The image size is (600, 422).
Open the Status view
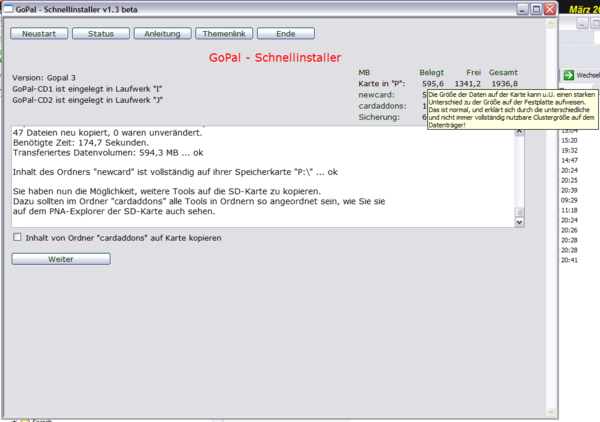pyautogui.click(x=101, y=34)
